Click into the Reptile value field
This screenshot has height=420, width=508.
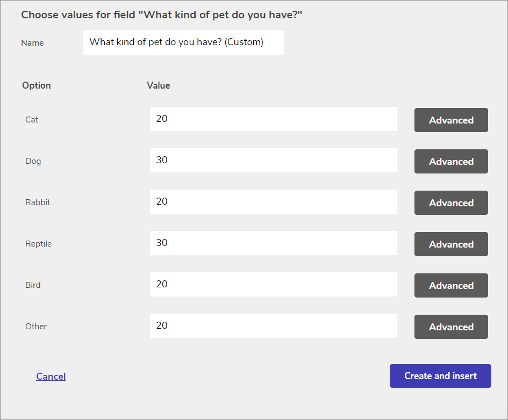[273, 243]
